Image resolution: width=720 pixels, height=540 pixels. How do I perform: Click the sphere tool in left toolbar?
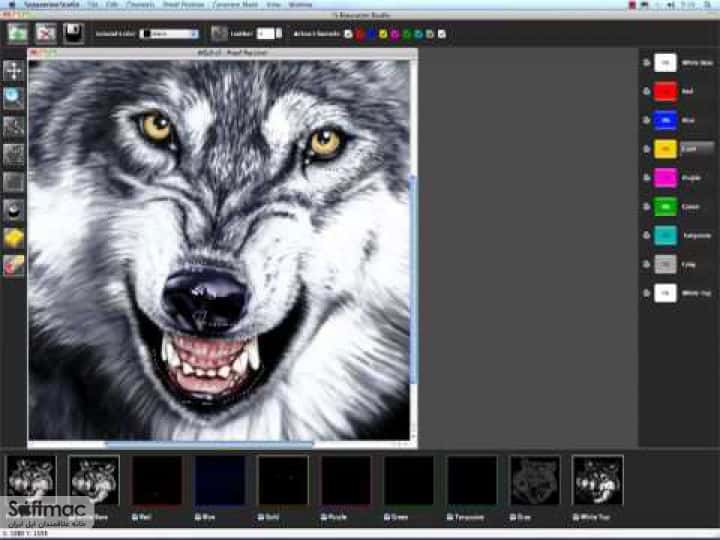pos(13,210)
